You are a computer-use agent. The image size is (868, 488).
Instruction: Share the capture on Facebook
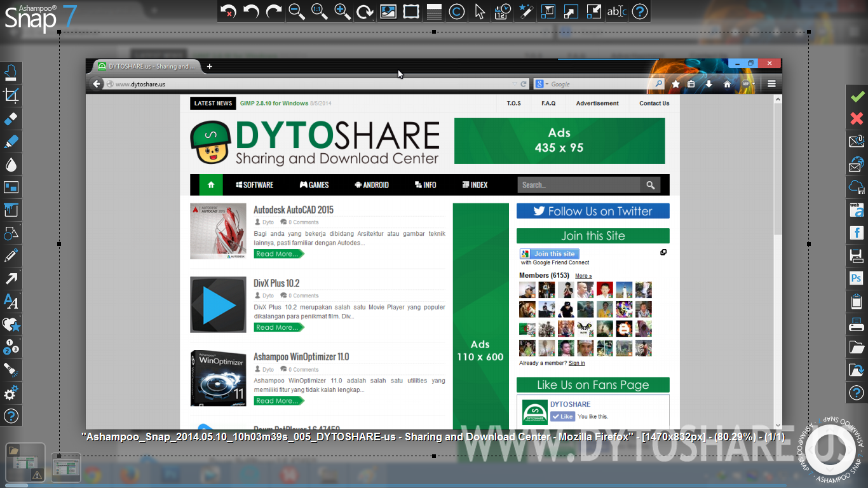pos(857,233)
